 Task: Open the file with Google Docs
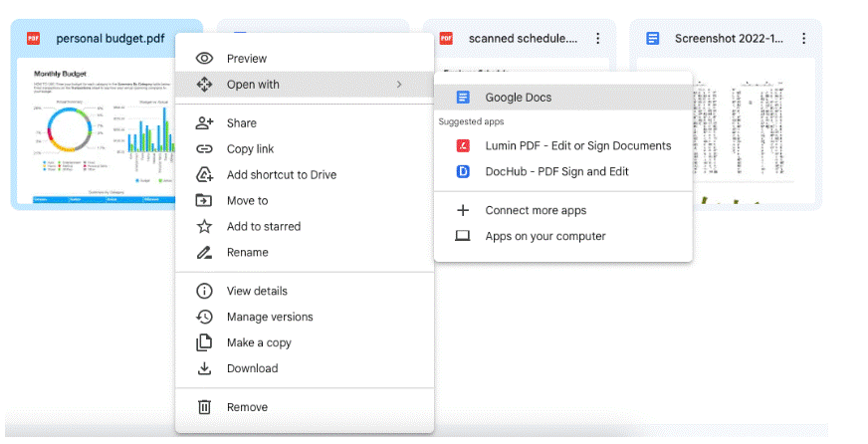[563, 97]
